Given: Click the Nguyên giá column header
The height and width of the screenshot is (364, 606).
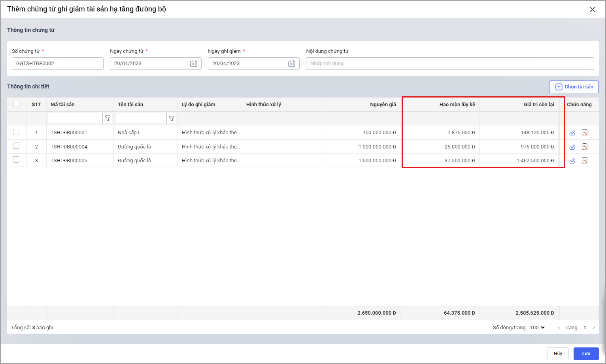Looking at the screenshot, I should click(x=383, y=105).
